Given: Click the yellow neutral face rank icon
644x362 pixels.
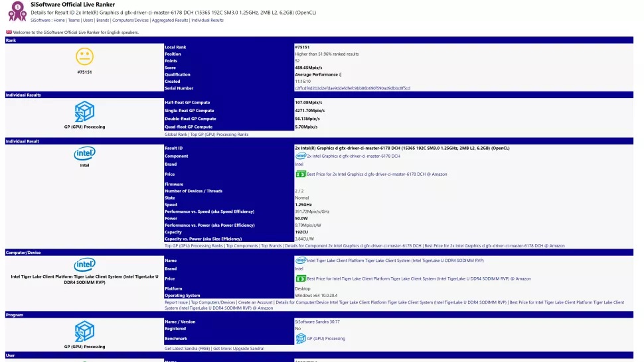Looking at the screenshot, I should pyautogui.click(x=84, y=56).
